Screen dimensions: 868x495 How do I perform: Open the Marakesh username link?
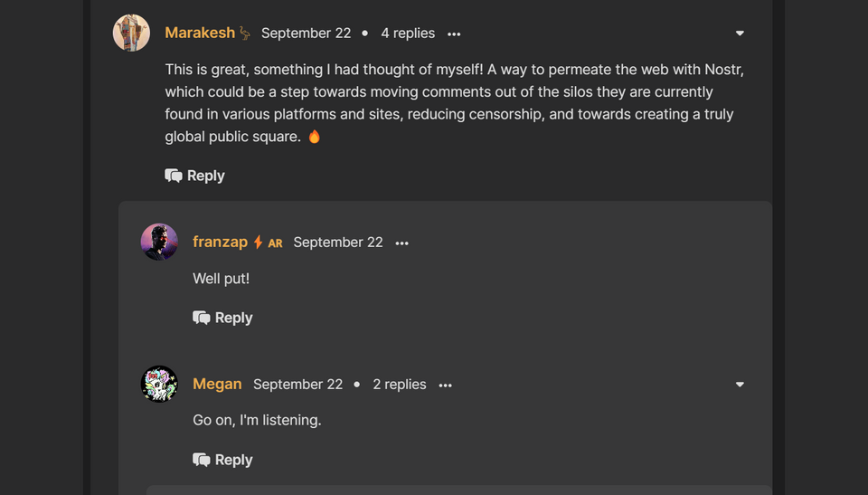pyautogui.click(x=200, y=33)
